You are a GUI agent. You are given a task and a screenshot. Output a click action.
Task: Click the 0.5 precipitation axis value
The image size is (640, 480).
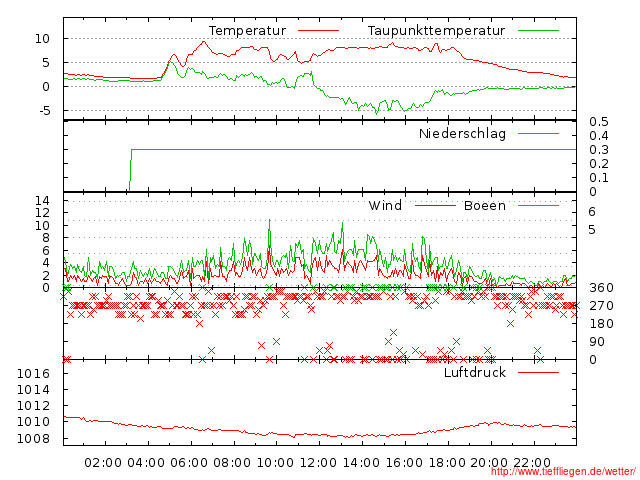(599, 122)
